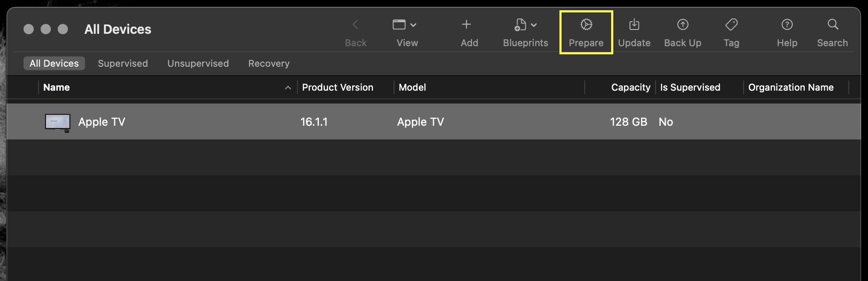
Task: Open Help via question mark icon
Action: pyautogui.click(x=787, y=25)
